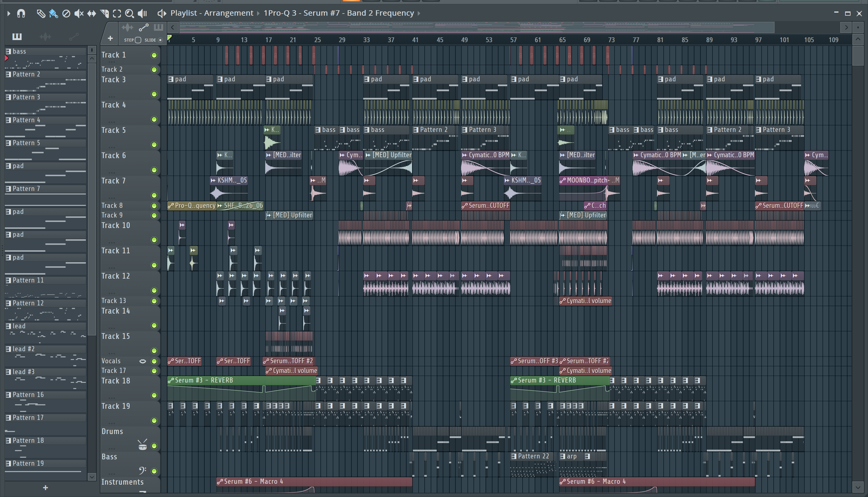Viewport: 868px width, 497px height.
Task: Focus automation clips in playlist header
Action: (x=143, y=27)
